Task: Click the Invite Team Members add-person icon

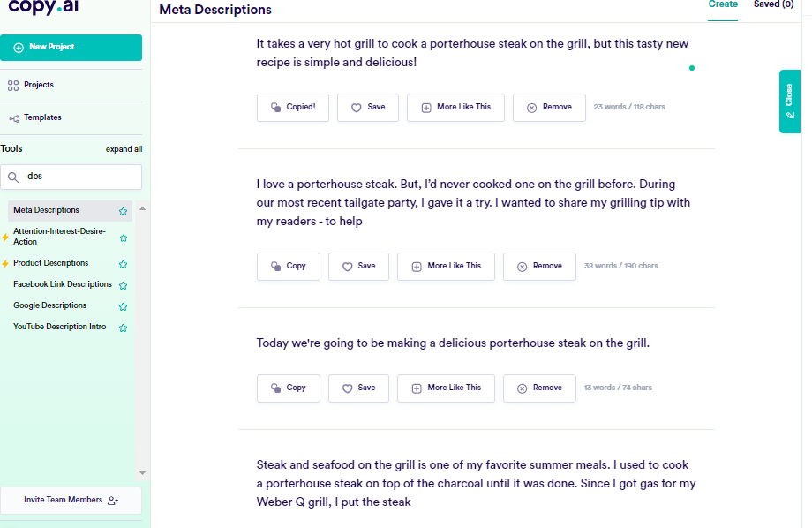Action: click(x=113, y=501)
